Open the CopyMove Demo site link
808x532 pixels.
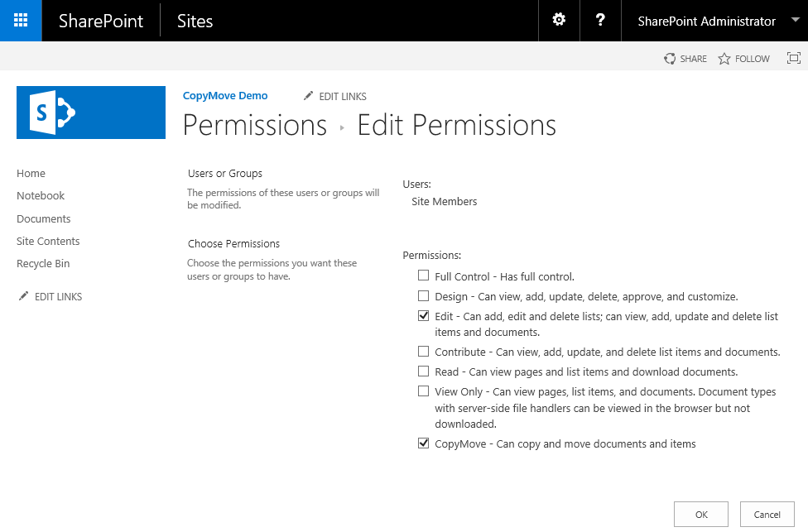(225, 96)
